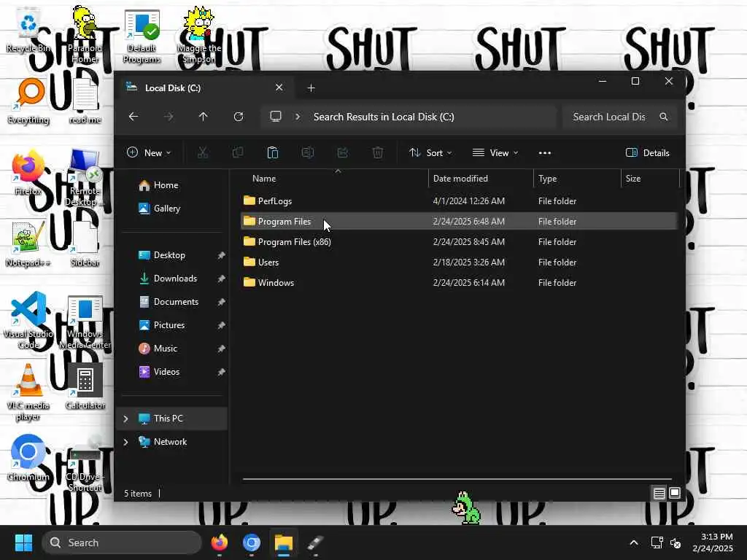This screenshot has height=560, width=747.
Task: Select the Program Files (x86) folder
Action: point(460,242)
